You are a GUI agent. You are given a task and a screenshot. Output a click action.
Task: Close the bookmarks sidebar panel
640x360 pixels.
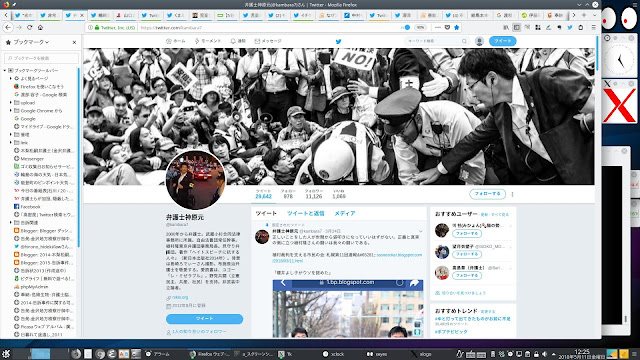74,42
